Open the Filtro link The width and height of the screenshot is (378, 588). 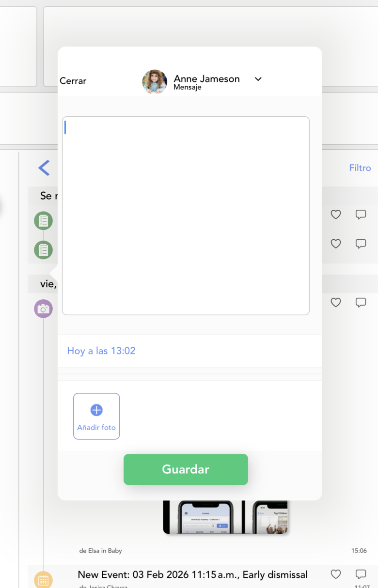tap(360, 168)
